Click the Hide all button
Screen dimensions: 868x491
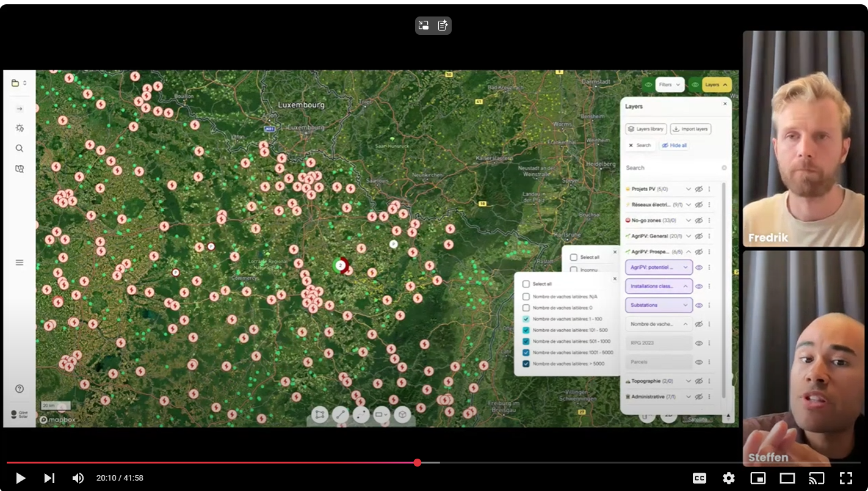[x=674, y=145]
